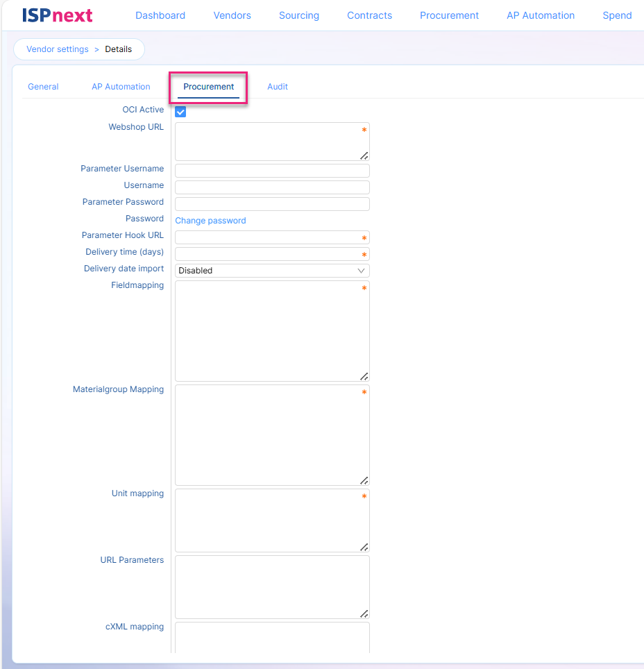Navigate to Sourcing in top menu
644x669 pixels.
tap(299, 15)
